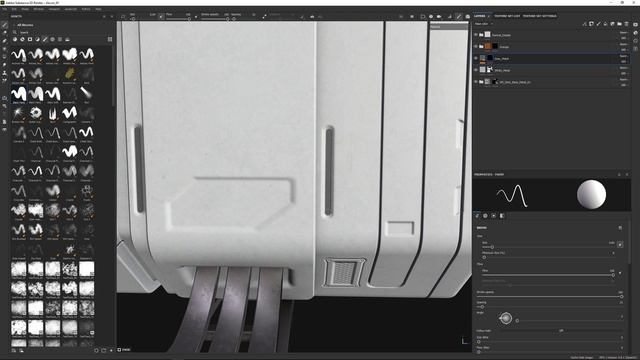The height and width of the screenshot is (360, 640).
Task: Filter assets by Brushes
Action: click(45, 39)
